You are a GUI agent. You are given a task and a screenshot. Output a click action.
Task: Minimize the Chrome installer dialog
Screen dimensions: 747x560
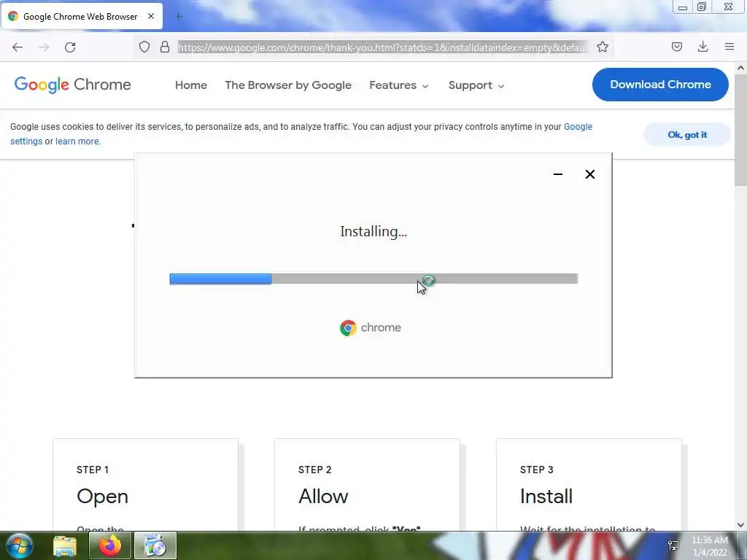(x=558, y=174)
